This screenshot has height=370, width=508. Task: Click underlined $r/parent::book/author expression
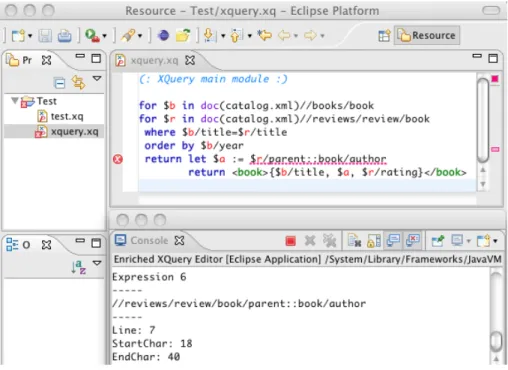pos(318,159)
